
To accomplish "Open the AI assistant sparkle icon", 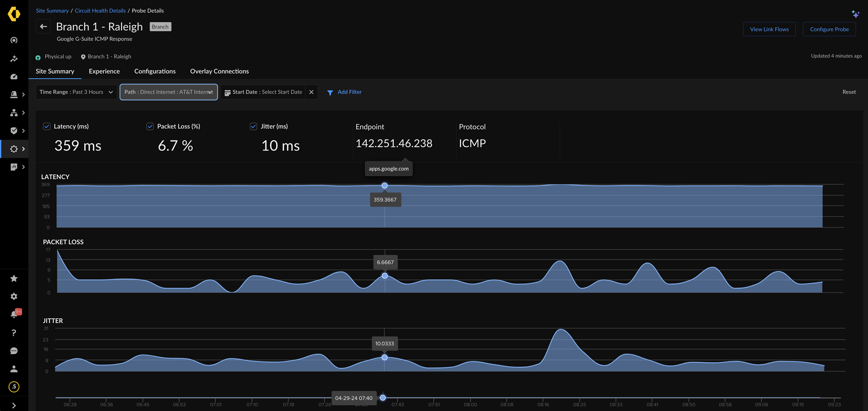I will pos(855,14).
